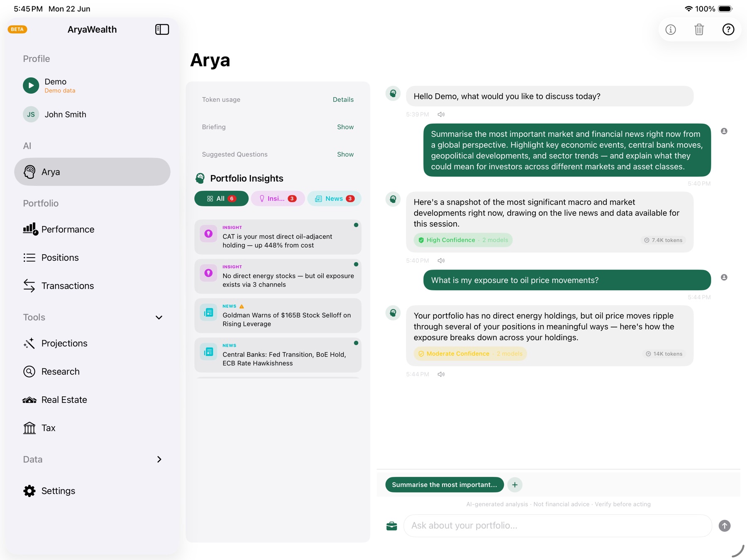
Task: Click the Real Estate house icon
Action: 29,400
